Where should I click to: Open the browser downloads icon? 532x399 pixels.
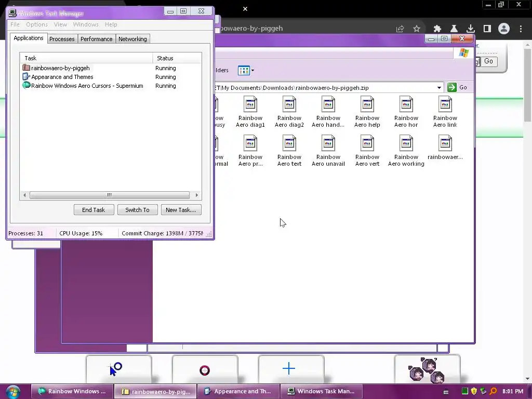(x=471, y=29)
